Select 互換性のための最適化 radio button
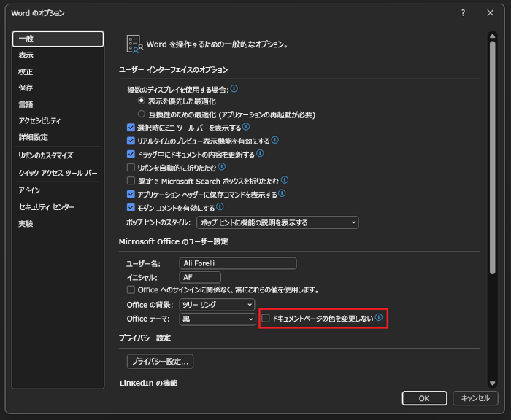This screenshot has height=420, width=511. [x=142, y=114]
